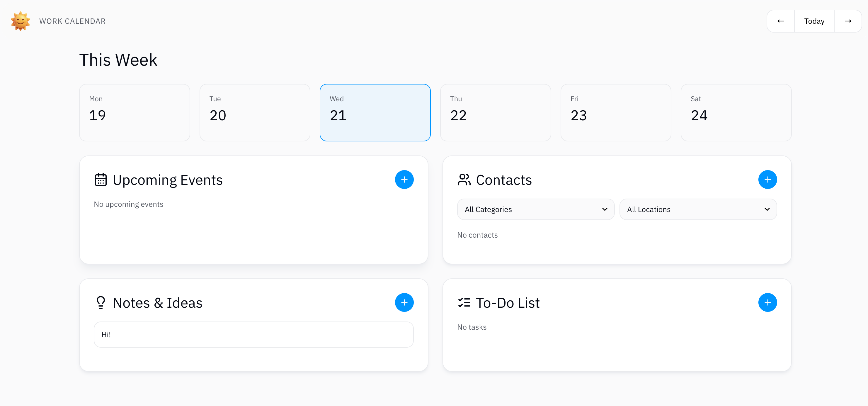Open the All Categories dropdown
This screenshot has width=868, height=406.
pos(535,209)
